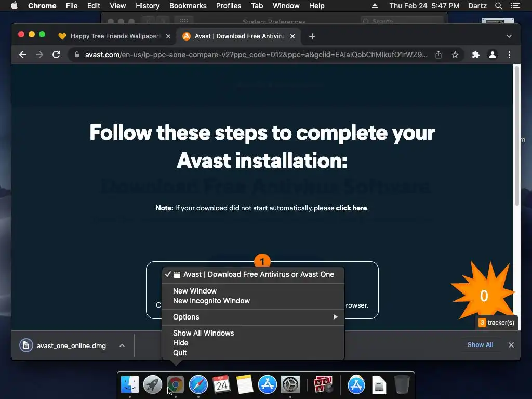Click the date and time in menu bar
This screenshot has width=532, height=399.
click(424, 6)
